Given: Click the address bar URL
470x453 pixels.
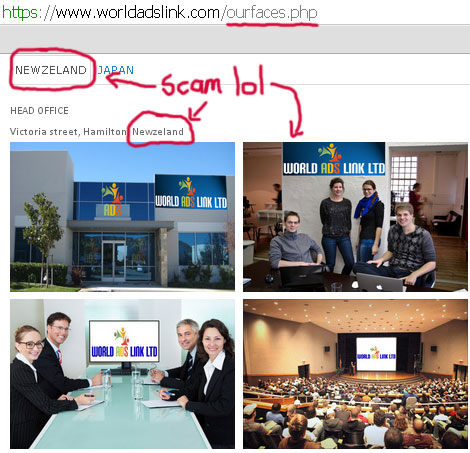Looking at the screenshot, I should 159,12.
